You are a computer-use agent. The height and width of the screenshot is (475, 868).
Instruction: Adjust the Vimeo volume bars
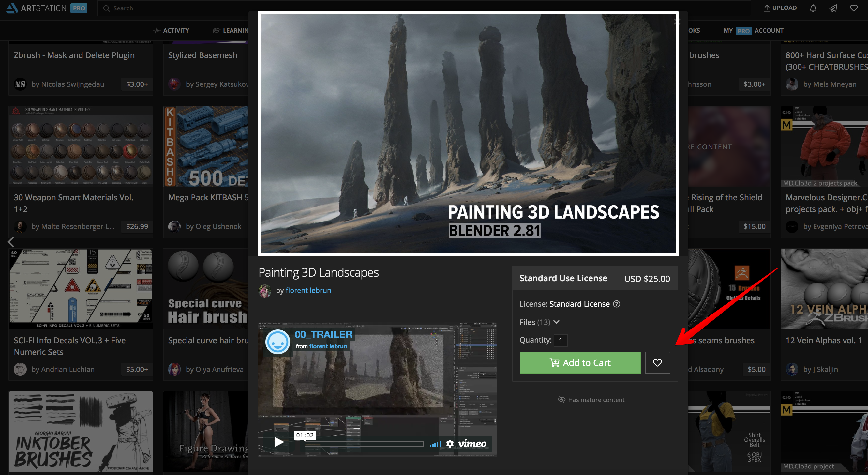[435, 444]
